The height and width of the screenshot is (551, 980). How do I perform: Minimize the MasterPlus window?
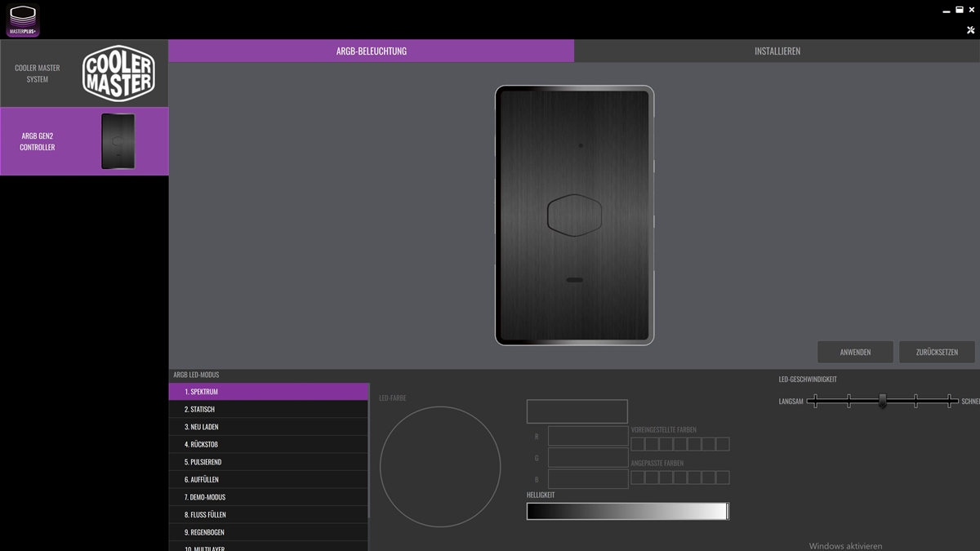(947, 10)
